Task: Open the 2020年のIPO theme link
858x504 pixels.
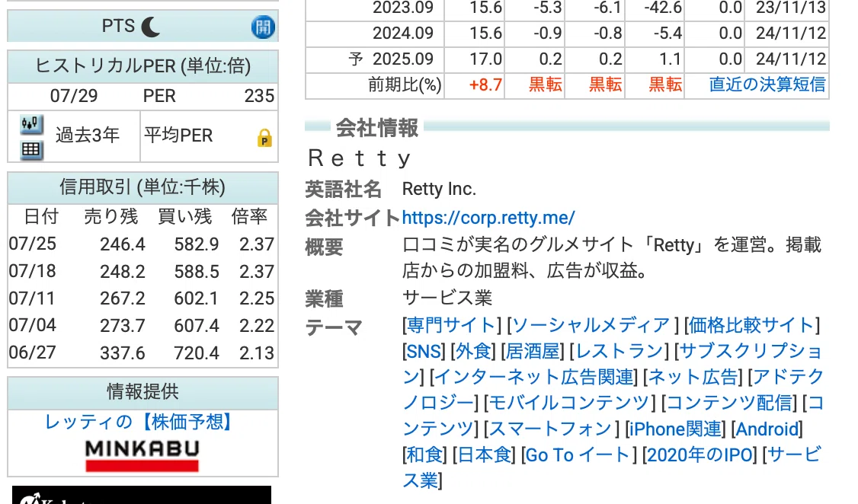Action: point(700,455)
